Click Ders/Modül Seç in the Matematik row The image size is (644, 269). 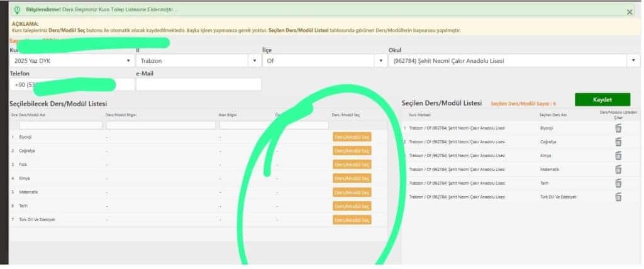click(x=352, y=192)
